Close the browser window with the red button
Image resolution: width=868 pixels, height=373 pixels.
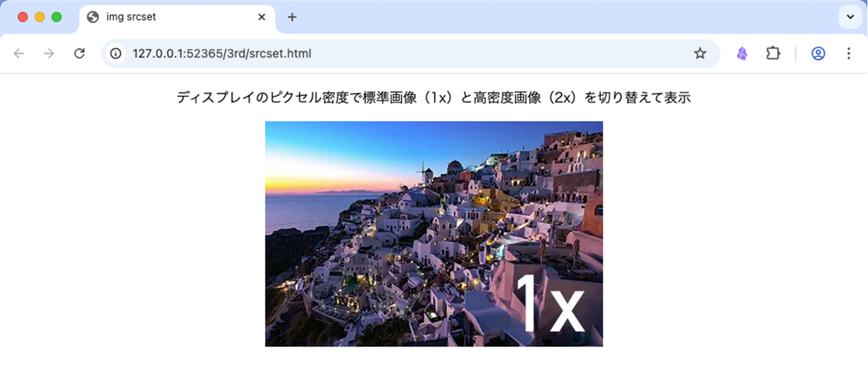[x=22, y=17]
